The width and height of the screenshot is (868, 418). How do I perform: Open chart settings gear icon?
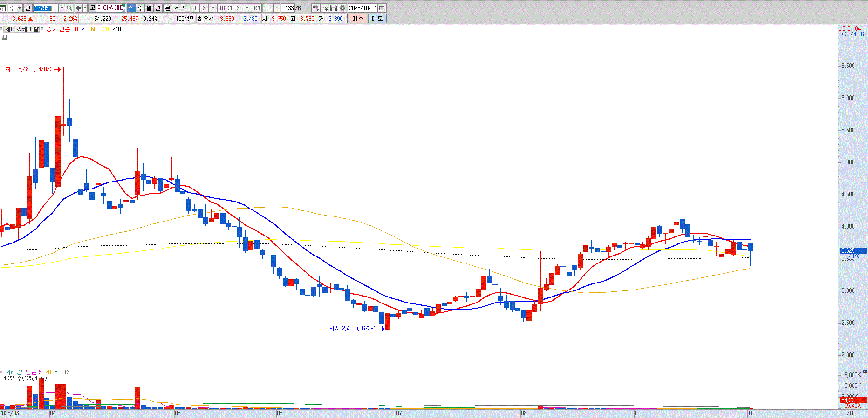point(342,8)
